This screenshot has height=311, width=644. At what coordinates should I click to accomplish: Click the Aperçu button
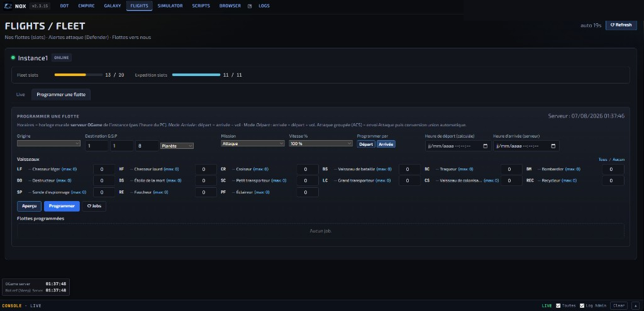29,206
